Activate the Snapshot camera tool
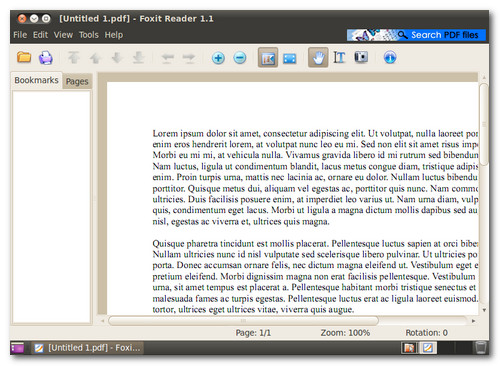This screenshot has width=500, height=366. (361, 57)
